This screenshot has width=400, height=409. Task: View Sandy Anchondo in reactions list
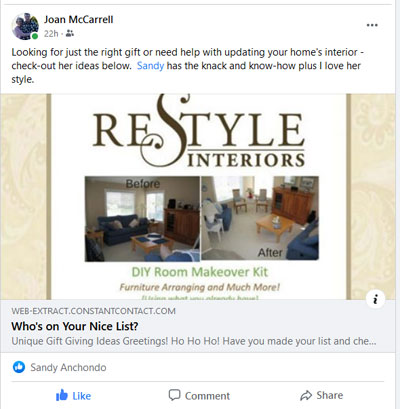pyautogui.click(x=68, y=367)
